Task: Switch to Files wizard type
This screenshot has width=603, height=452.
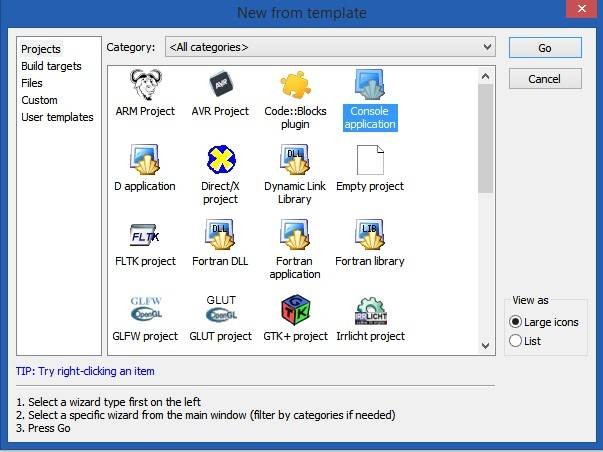Action: coord(32,83)
